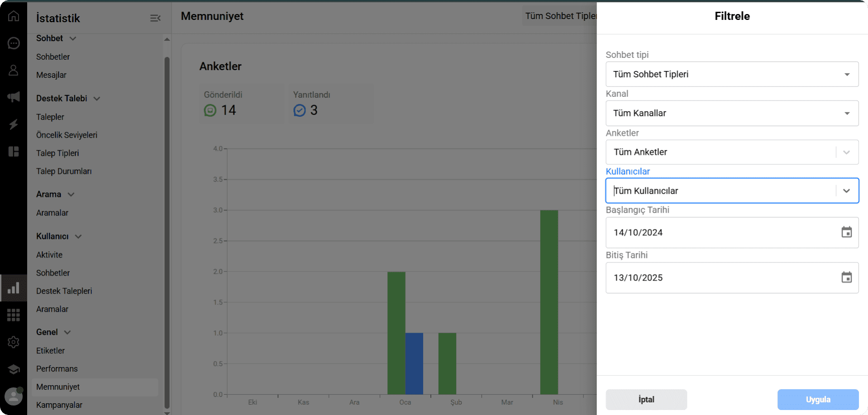Open the megaphone campaigns icon
868x415 pixels.
click(x=14, y=96)
